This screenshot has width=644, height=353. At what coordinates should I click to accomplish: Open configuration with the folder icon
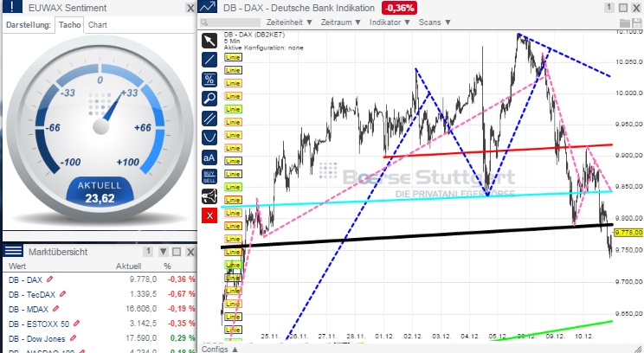(x=624, y=23)
